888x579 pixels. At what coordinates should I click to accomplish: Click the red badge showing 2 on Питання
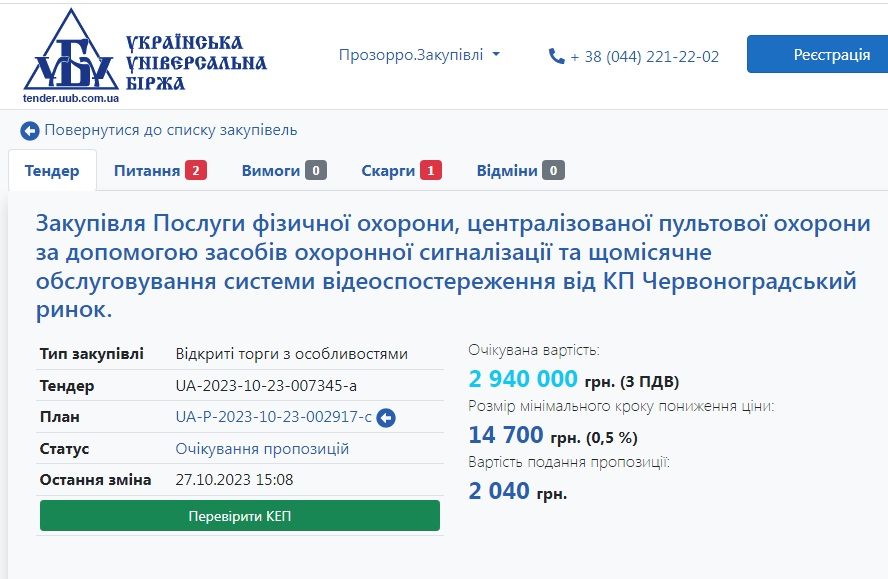coord(196,170)
